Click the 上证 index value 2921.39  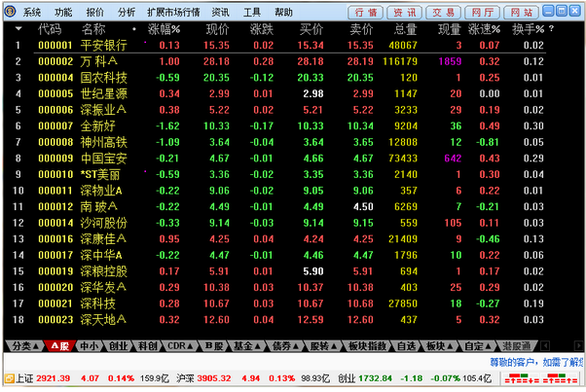click(x=54, y=378)
